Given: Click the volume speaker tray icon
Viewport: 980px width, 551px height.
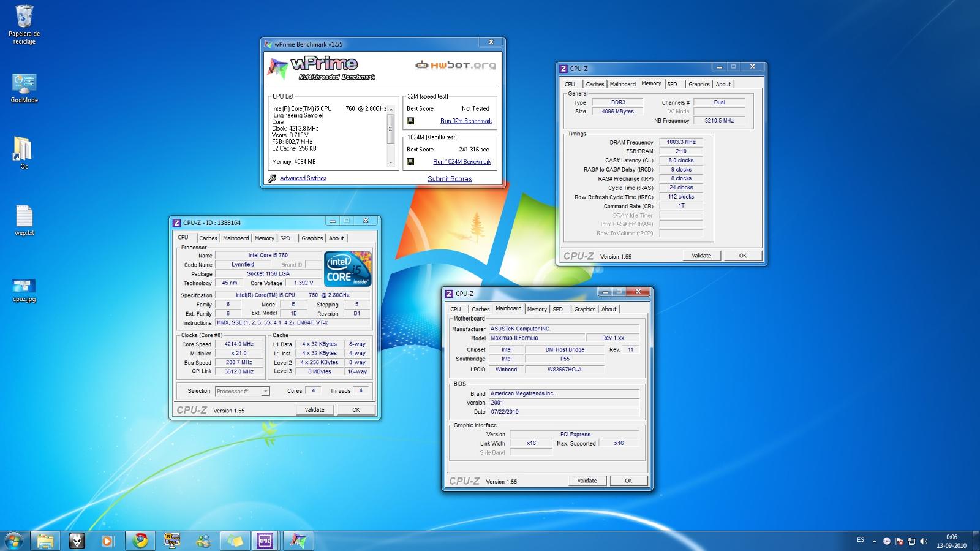Looking at the screenshot, I should pos(924,541).
